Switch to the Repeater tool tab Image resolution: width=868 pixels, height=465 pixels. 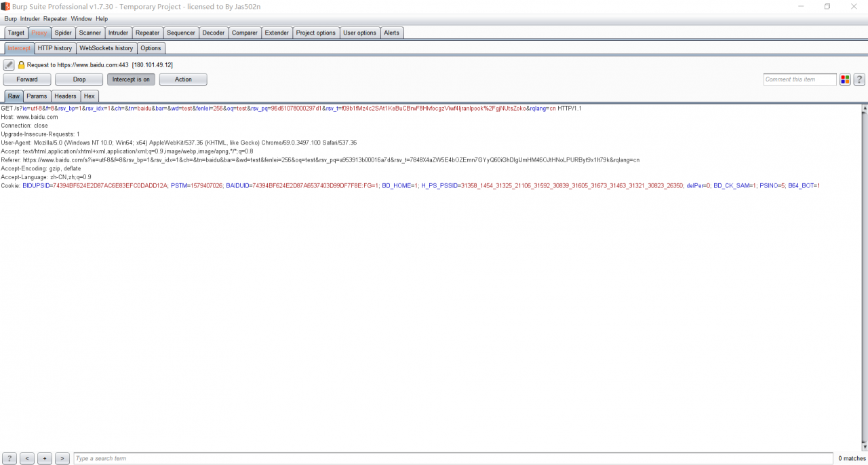(147, 33)
